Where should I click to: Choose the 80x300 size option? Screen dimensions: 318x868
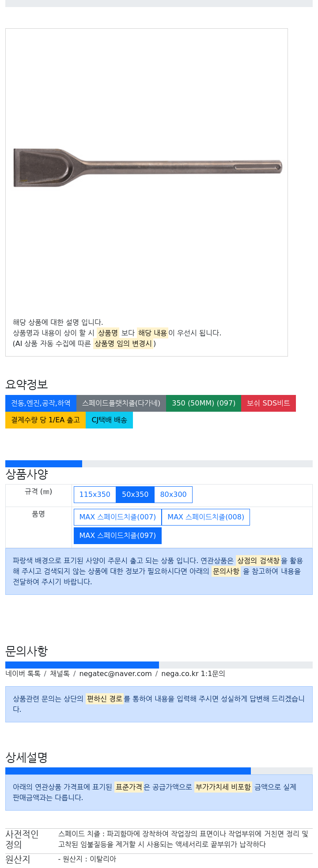174,494
